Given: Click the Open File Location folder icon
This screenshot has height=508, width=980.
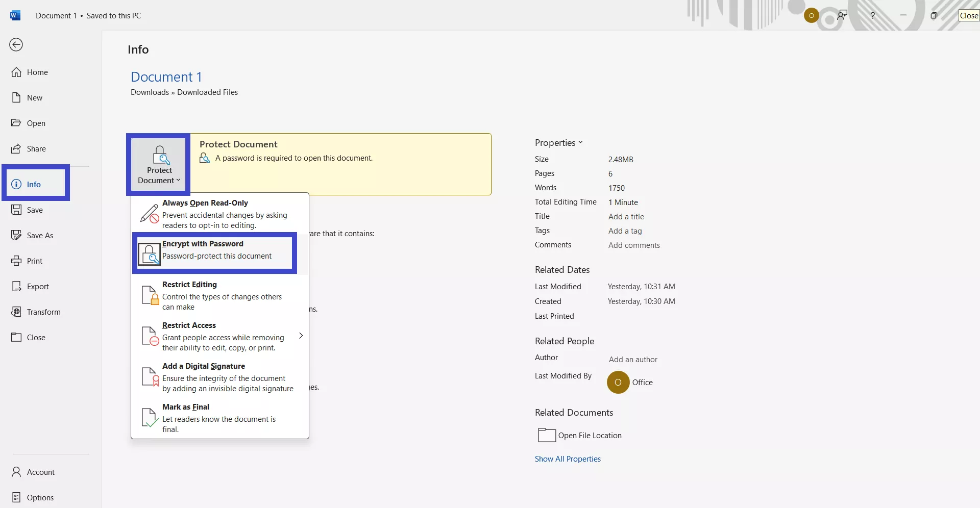Looking at the screenshot, I should [x=547, y=435].
